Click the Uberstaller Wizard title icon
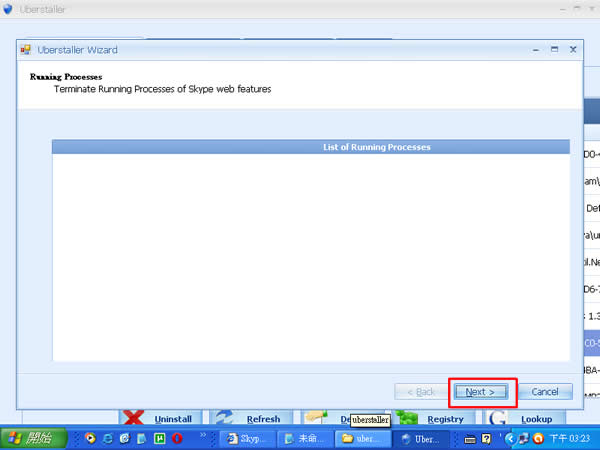 26,50
